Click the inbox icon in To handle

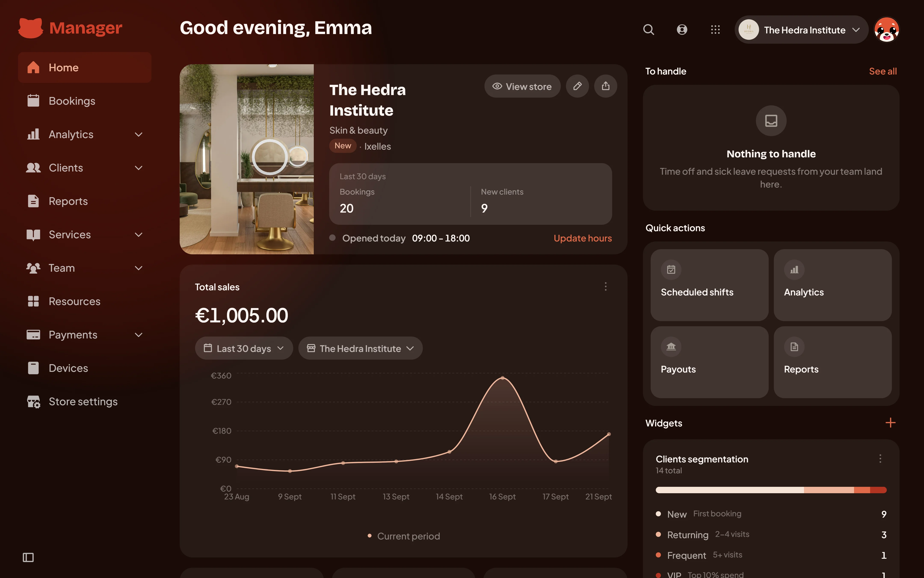[x=771, y=121]
